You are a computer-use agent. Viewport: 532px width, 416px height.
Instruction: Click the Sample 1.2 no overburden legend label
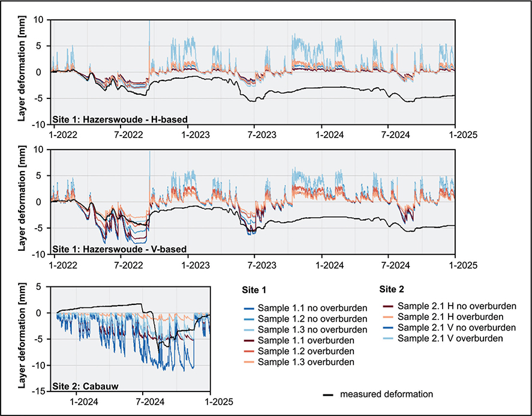click(312, 319)
